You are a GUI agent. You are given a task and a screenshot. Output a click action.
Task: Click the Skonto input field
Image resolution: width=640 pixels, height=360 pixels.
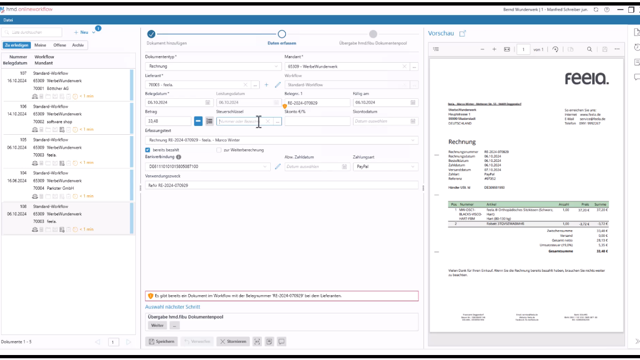click(317, 121)
